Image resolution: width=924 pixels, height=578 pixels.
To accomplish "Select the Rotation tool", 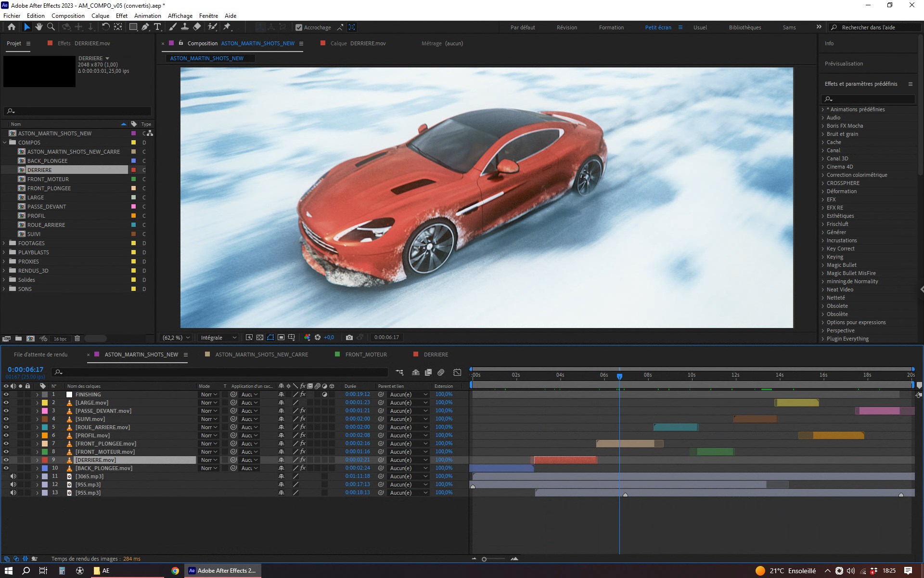I will pos(105,27).
